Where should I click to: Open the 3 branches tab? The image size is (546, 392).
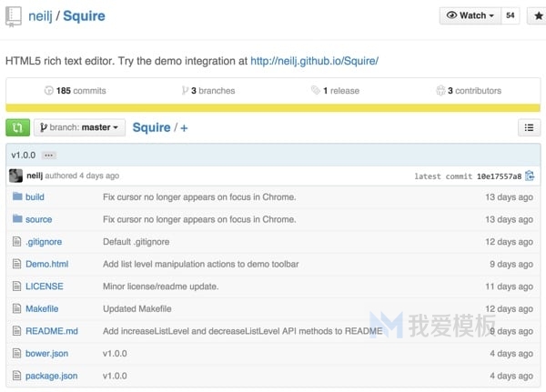tap(208, 91)
